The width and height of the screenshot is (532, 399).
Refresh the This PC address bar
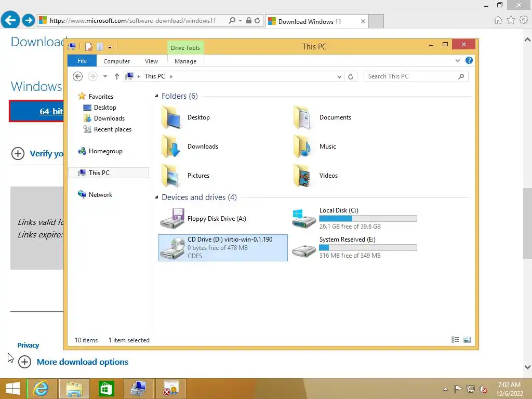[x=351, y=77]
